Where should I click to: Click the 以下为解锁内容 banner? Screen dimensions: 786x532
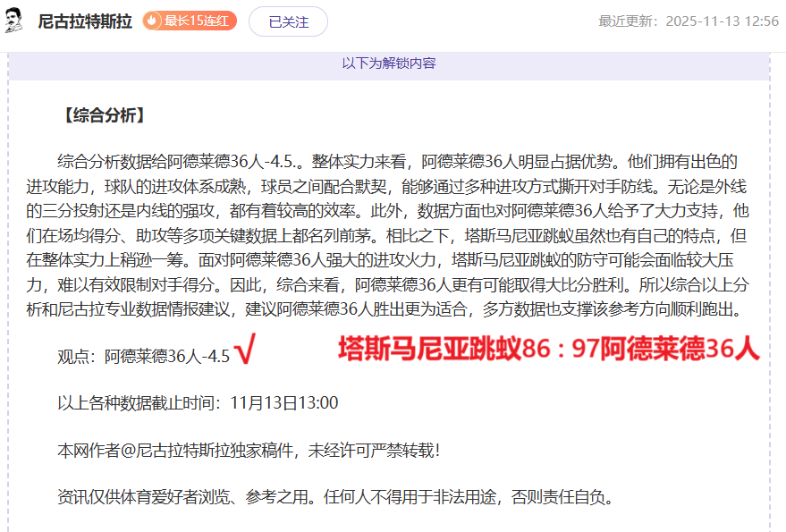pos(389,63)
